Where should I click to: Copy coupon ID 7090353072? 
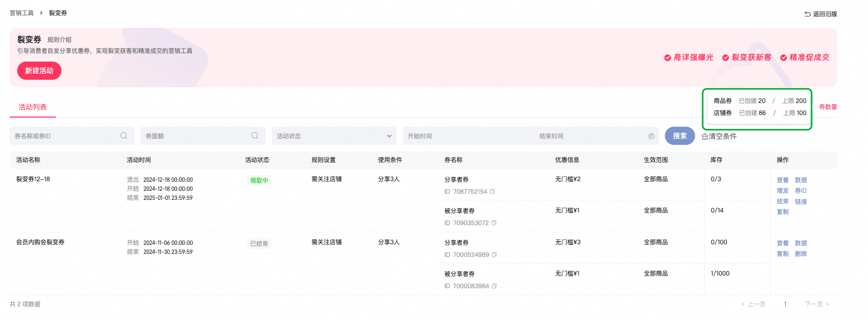[x=494, y=223]
